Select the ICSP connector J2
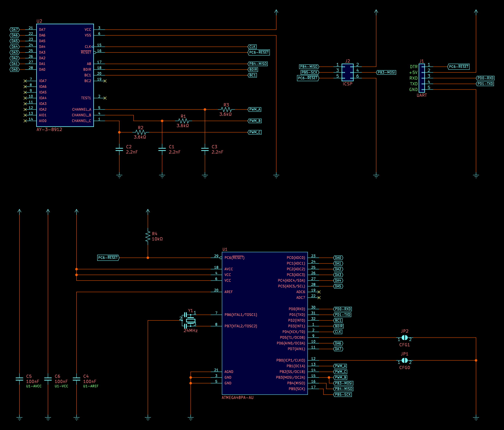Image resolution: width=504 pixels, height=430 pixels. tap(347, 72)
